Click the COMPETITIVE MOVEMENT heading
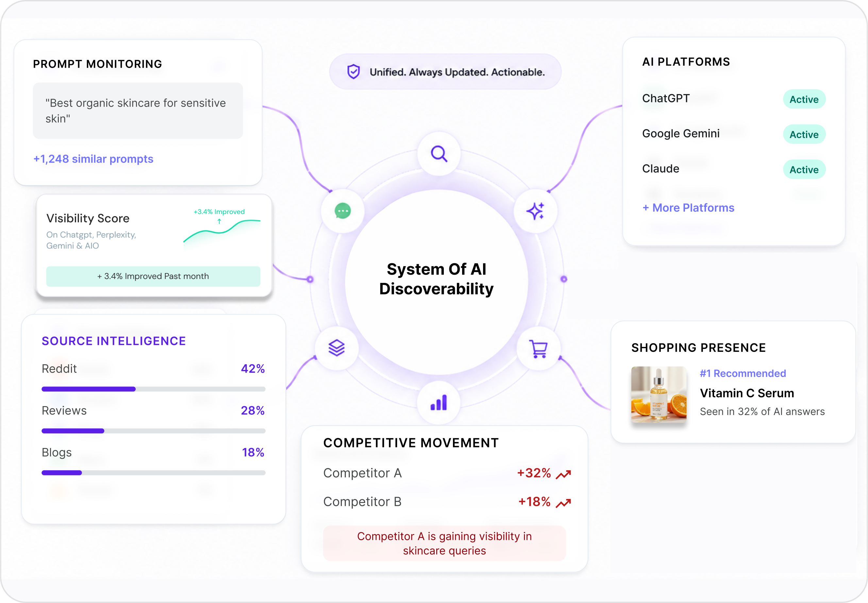Screen dimensions: 868x603 coord(411,443)
